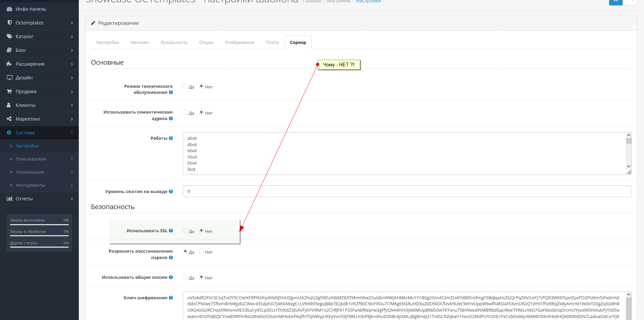Image resolution: width=644 pixels, height=320 pixels.
Task: Open the Инструменты sidebar item
Action: click(x=30, y=185)
